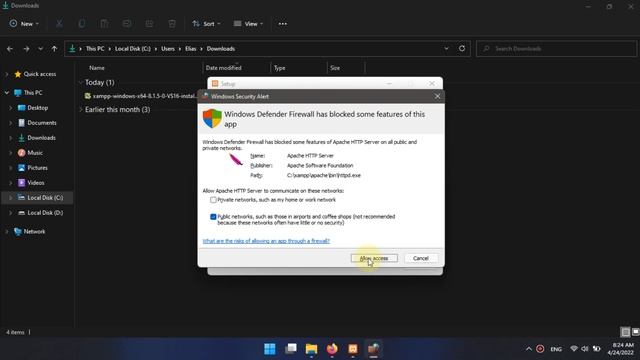The height and width of the screenshot is (360, 640).
Task: Click Local Disk (C:) in address breadcrumb
Action: [x=133, y=49]
